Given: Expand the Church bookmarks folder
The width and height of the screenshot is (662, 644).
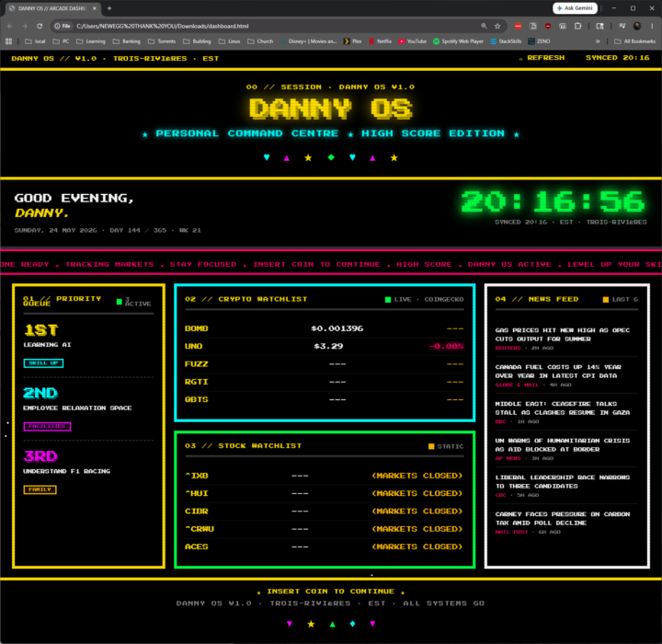Looking at the screenshot, I should [260, 41].
